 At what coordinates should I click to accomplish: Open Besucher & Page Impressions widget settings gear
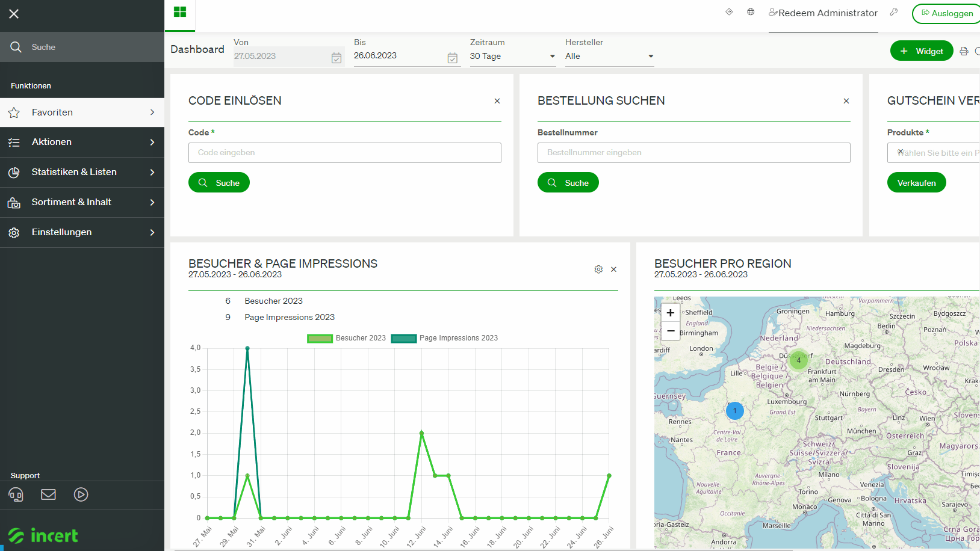click(598, 269)
